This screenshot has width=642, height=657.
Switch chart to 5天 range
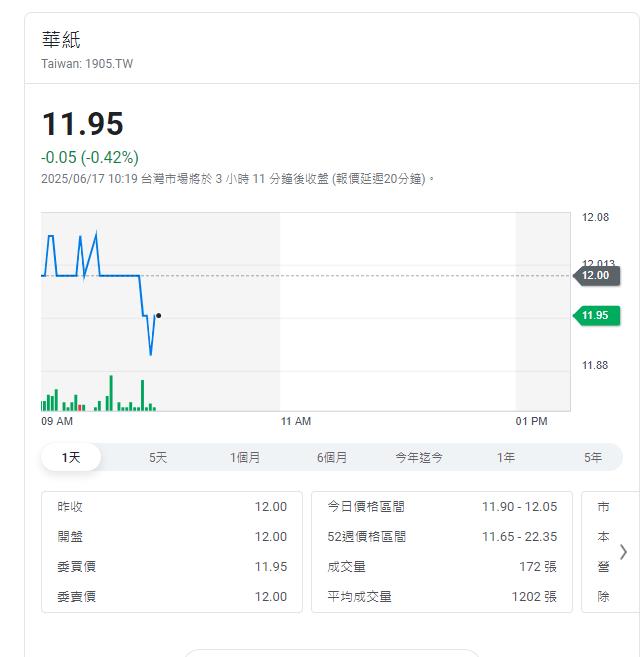tap(158, 457)
